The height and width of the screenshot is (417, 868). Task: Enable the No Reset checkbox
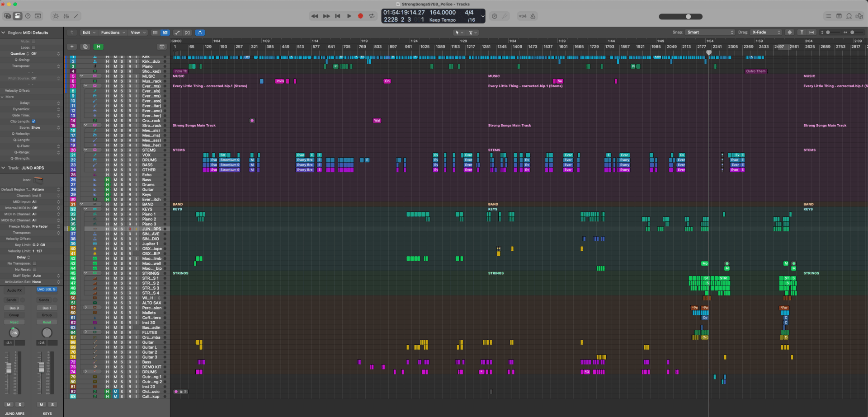tap(34, 270)
